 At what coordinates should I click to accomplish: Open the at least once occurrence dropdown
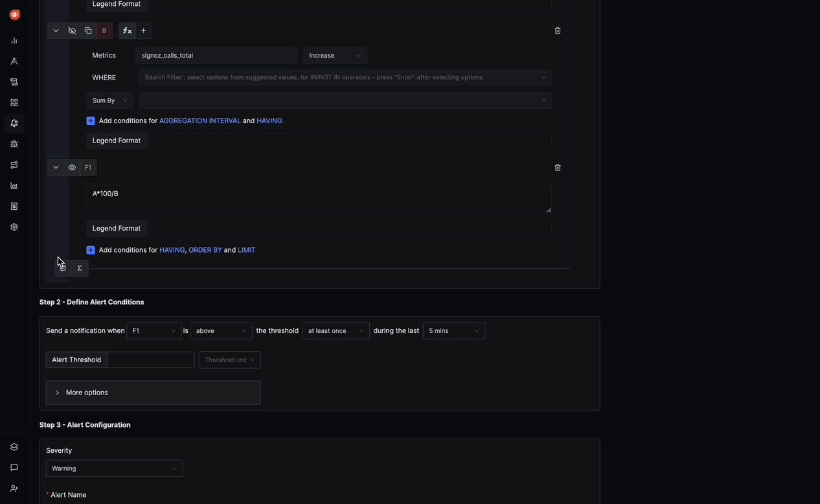coord(336,331)
